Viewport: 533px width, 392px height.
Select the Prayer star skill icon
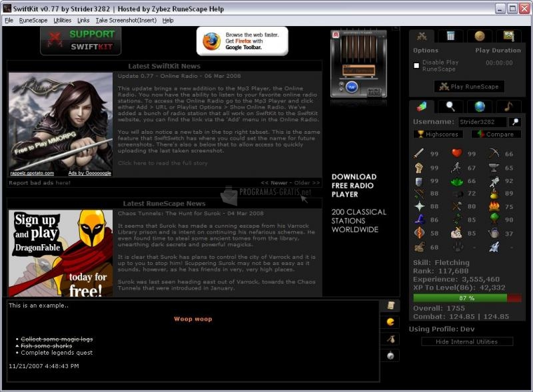(x=419, y=206)
